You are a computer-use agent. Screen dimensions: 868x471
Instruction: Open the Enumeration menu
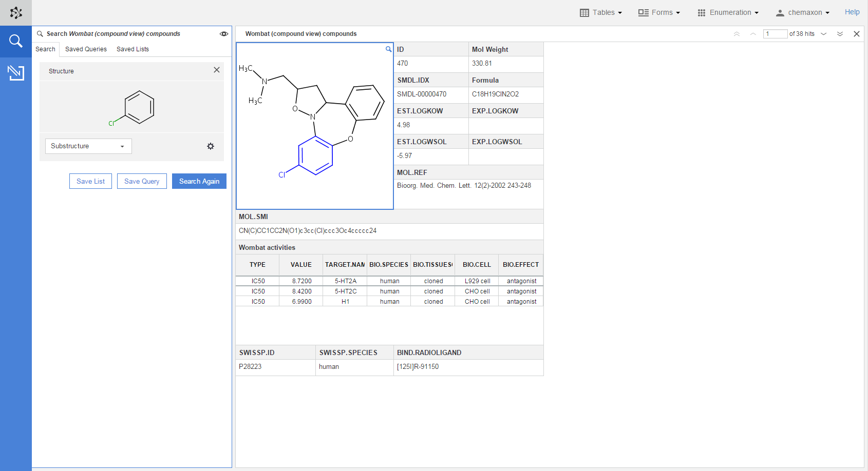pyautogui.click(x=728, y=12)
